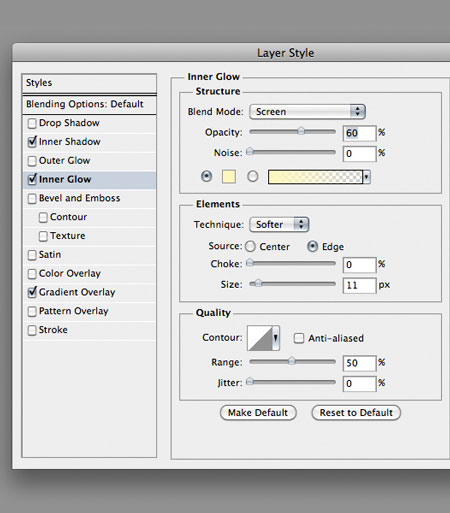
Task: Open the Blend Mode Screen dropdown
Action: pos(307,111)
